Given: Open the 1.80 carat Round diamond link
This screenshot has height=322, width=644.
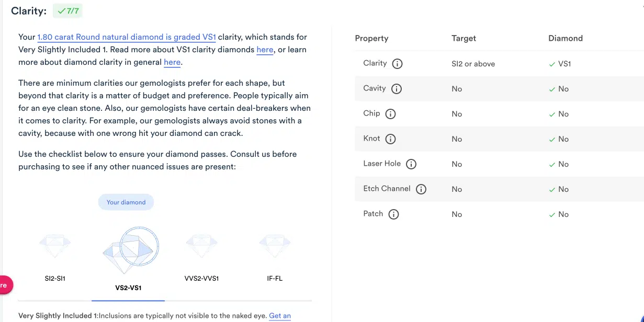Looking at the screenshot, I should pos(127,37).
